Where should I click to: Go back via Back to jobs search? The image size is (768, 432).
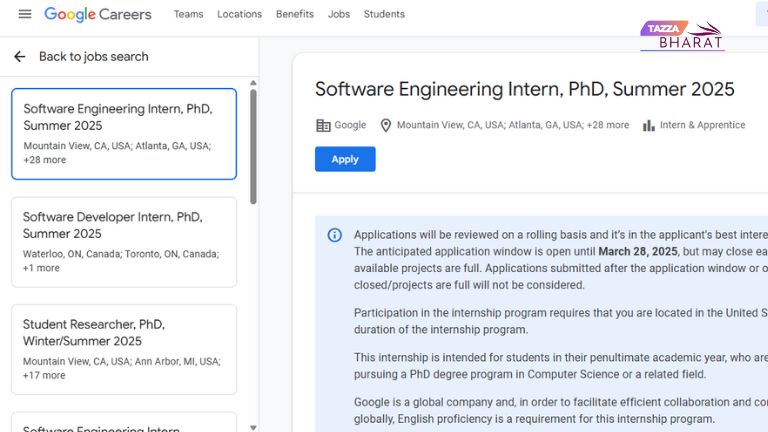pyautogui.click(x=94, y=57)
